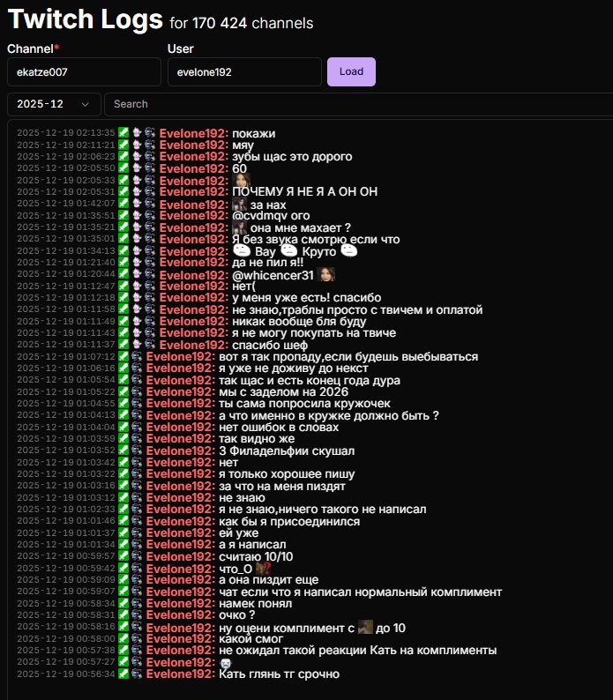Click the message "Я без звука смотрю если что"
Viewport: 613px width, 700px height.
(316, 239)
